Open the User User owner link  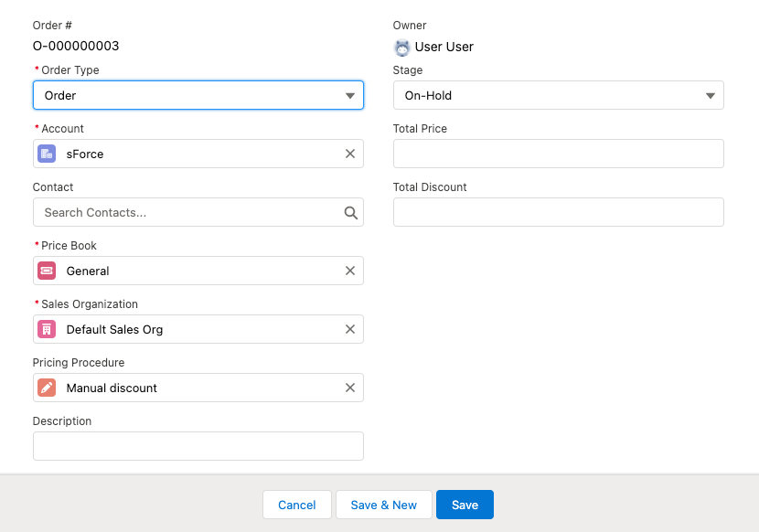(444, 47)
